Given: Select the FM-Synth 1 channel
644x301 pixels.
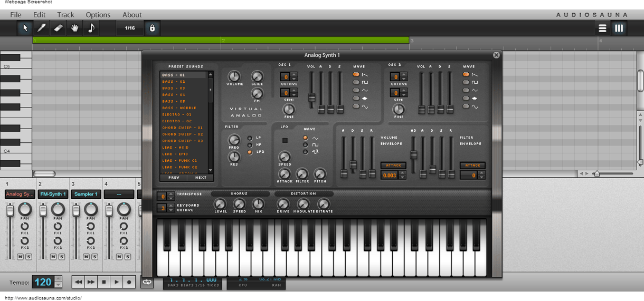Looking at the screenshot, I should click(x=53, y=194).
